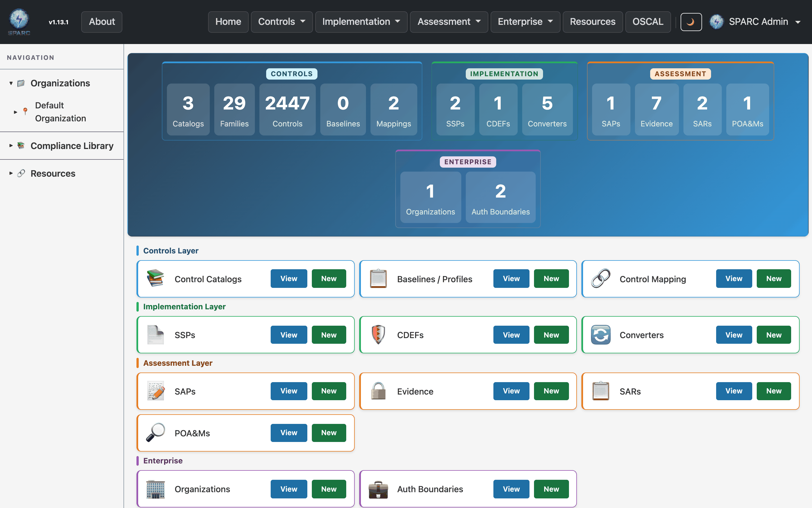Click the 5 Converters stat tile

point(547,110)
